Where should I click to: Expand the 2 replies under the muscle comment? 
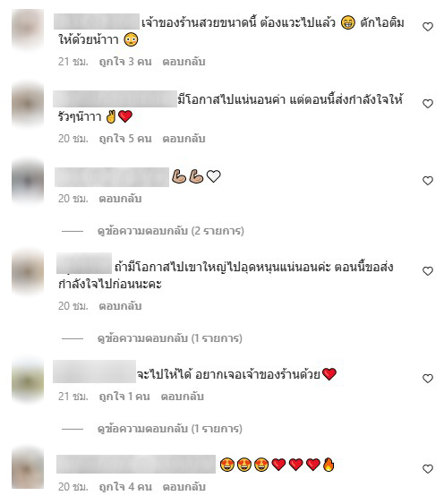(x=171, y=231)
